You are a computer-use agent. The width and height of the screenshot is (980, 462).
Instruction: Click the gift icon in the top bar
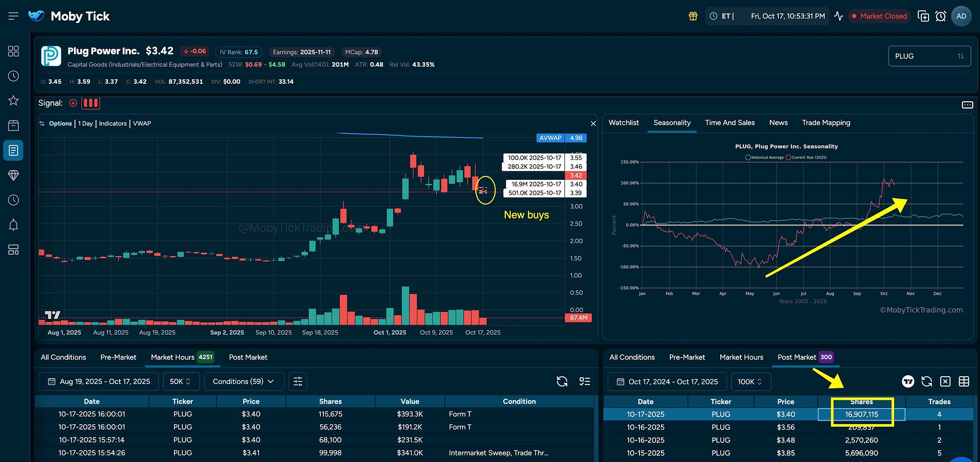693,16
